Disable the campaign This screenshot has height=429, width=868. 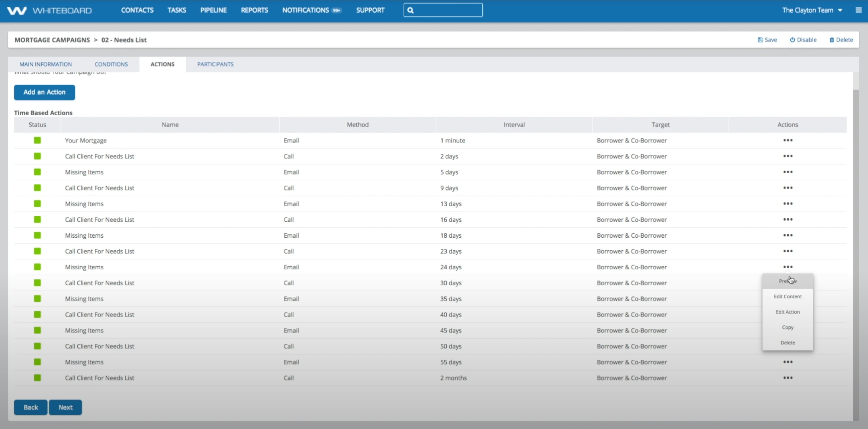tap(803, 40)
